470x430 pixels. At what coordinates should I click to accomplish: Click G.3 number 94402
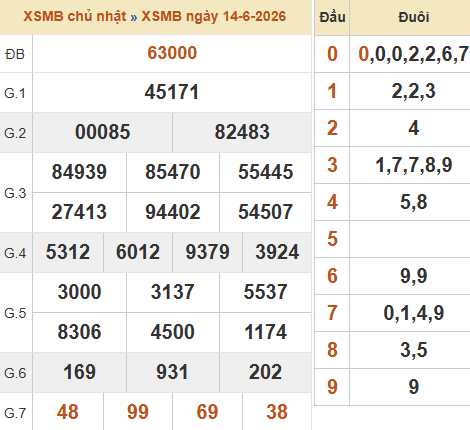click(x=173, y=212)
